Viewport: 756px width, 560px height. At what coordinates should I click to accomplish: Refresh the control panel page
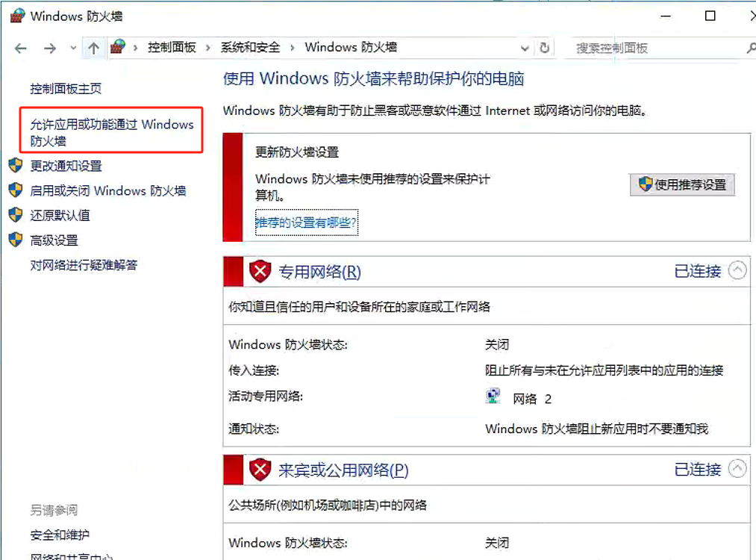544,48
